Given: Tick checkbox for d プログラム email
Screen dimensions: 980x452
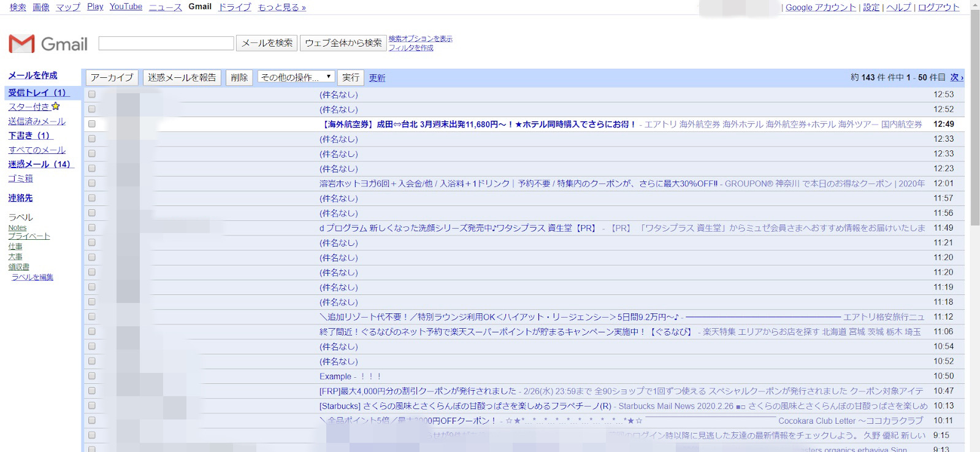Looking at the screenshot, I should point(92,228).
